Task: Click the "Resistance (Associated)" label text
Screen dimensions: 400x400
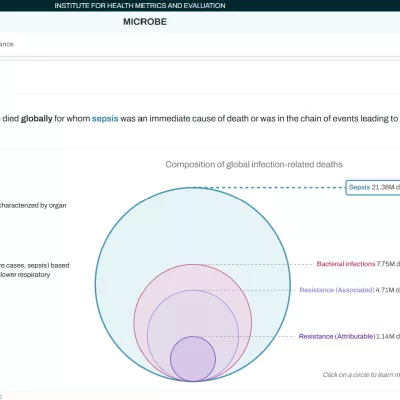Action: click(x=337, y=290)
